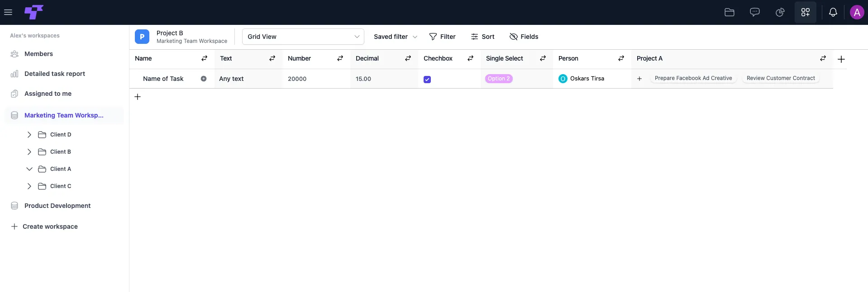Click swap icon in Name column header
868x292 pixels.
point(205,58)
